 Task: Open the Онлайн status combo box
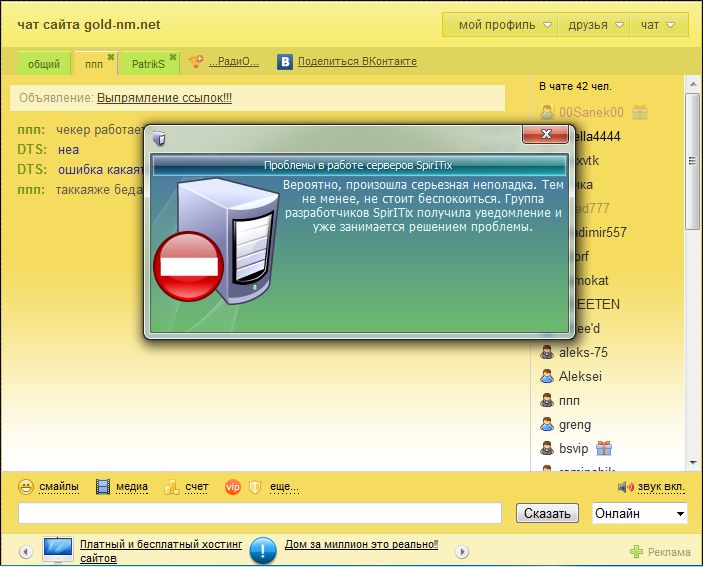click(640, 514)
